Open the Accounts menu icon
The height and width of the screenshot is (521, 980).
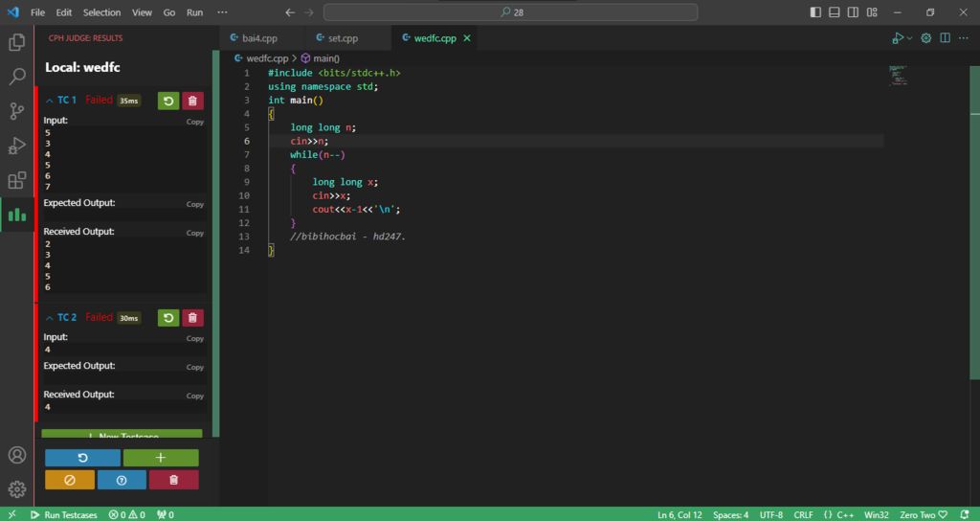(x=17, y=455)
